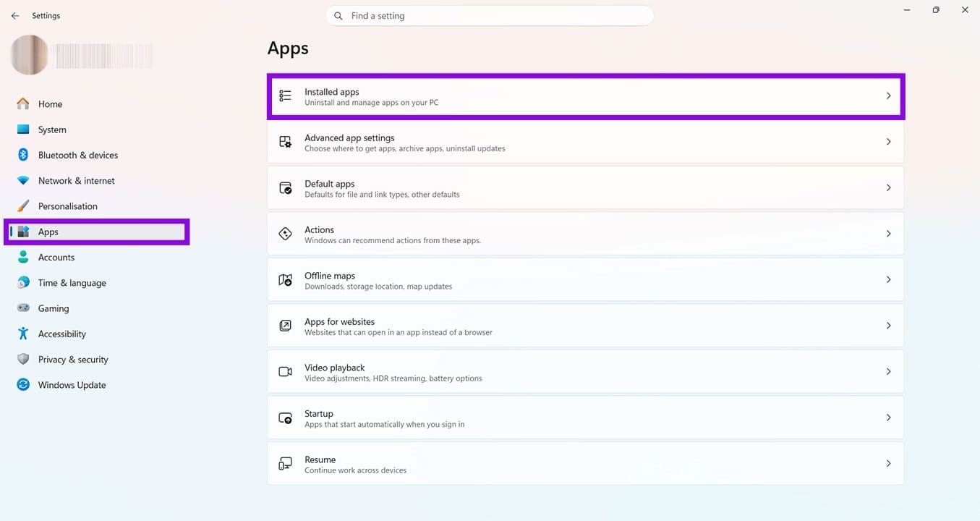Viewport: 980px width, 521px height.
Task: Click the Time & language globe icon
Action: pos(23,282)
